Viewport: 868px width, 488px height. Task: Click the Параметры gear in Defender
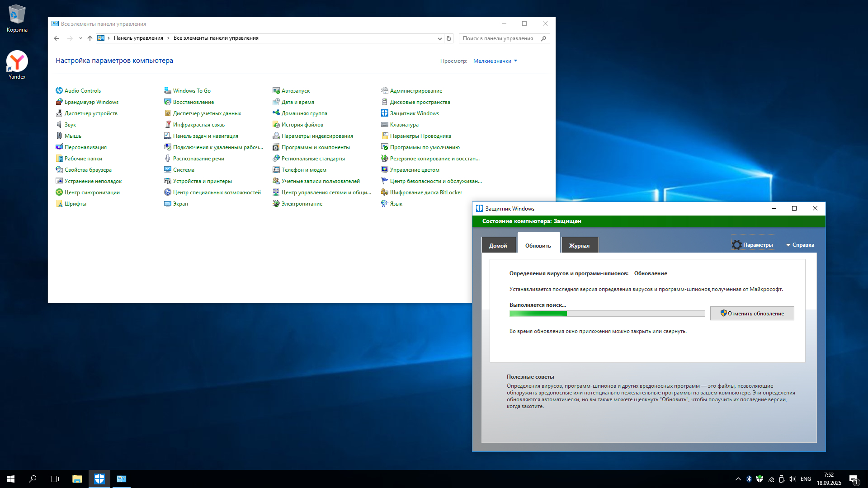pos(737,245)
